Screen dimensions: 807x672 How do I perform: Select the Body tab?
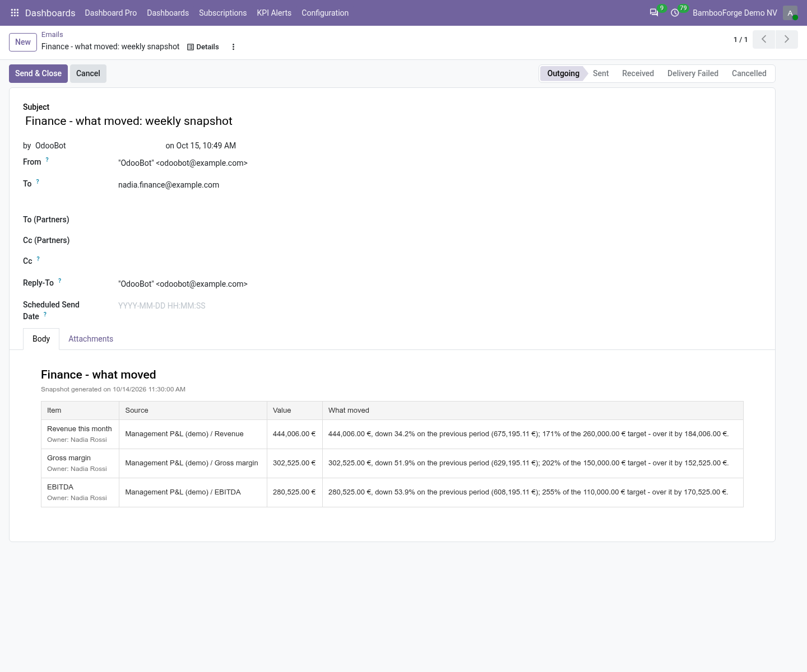[41, 339]
